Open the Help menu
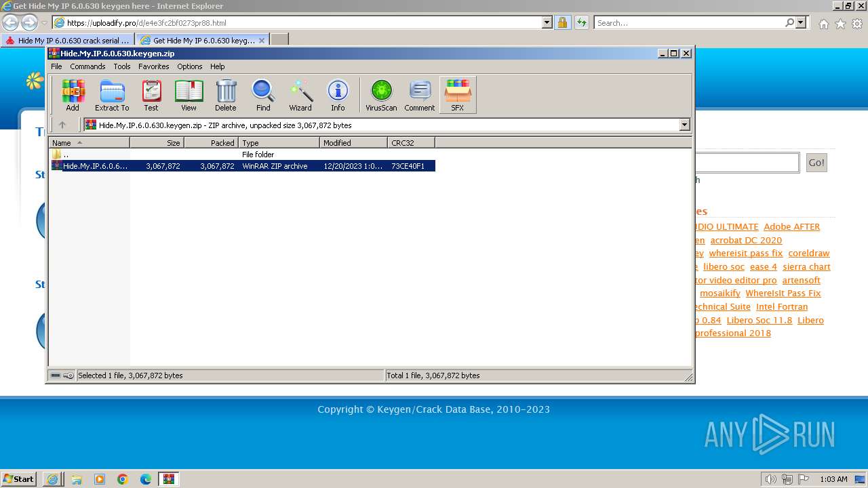Image resolution: width=868 pixels, height=488 pixels. [x=218, y=66]
